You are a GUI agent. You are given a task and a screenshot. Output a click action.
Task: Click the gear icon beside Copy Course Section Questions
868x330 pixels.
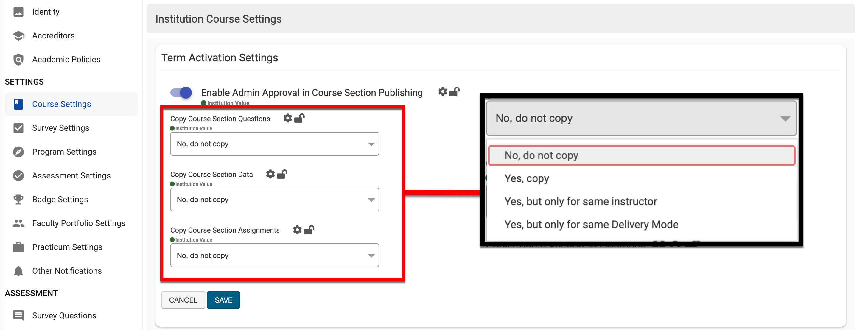coord(287,118)
